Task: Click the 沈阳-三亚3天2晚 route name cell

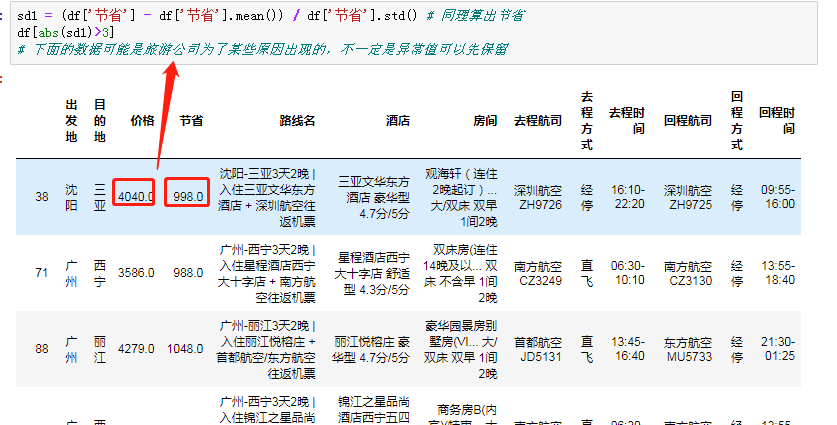Action: click(x=267, y=197)
